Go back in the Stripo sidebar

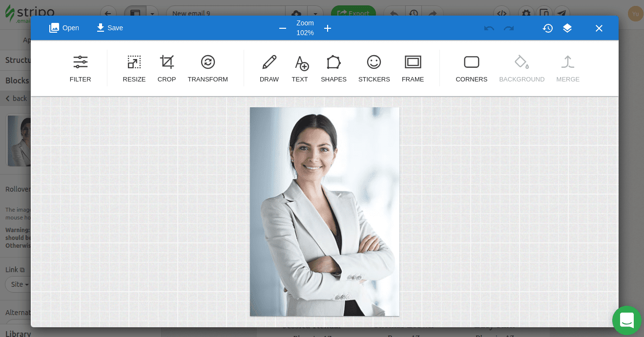point(17,99)
